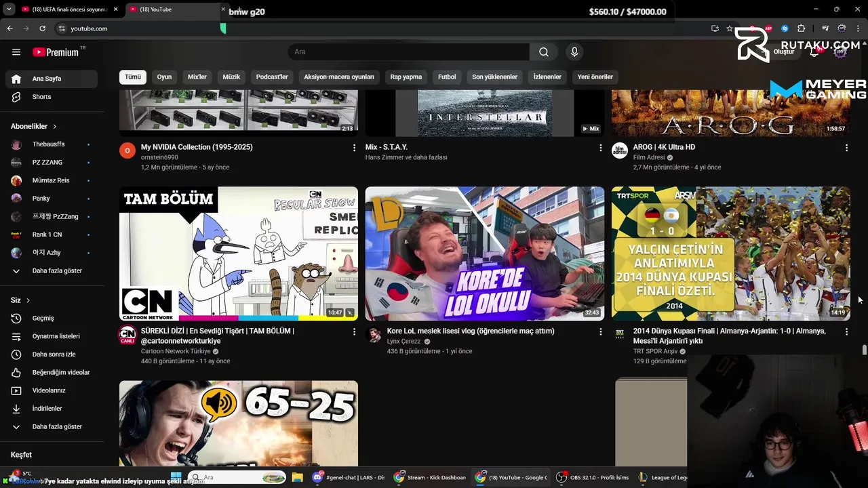Select the Futbol chip
Viewport: 868px width, 488px height.
[x=447, y=77]
